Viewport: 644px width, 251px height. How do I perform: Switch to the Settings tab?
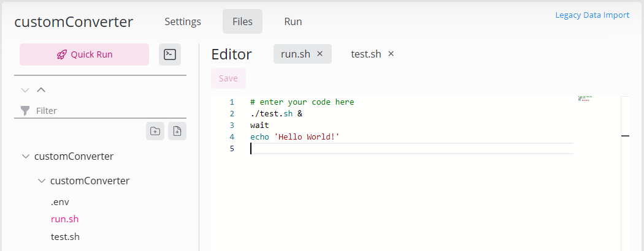point(183,21)
